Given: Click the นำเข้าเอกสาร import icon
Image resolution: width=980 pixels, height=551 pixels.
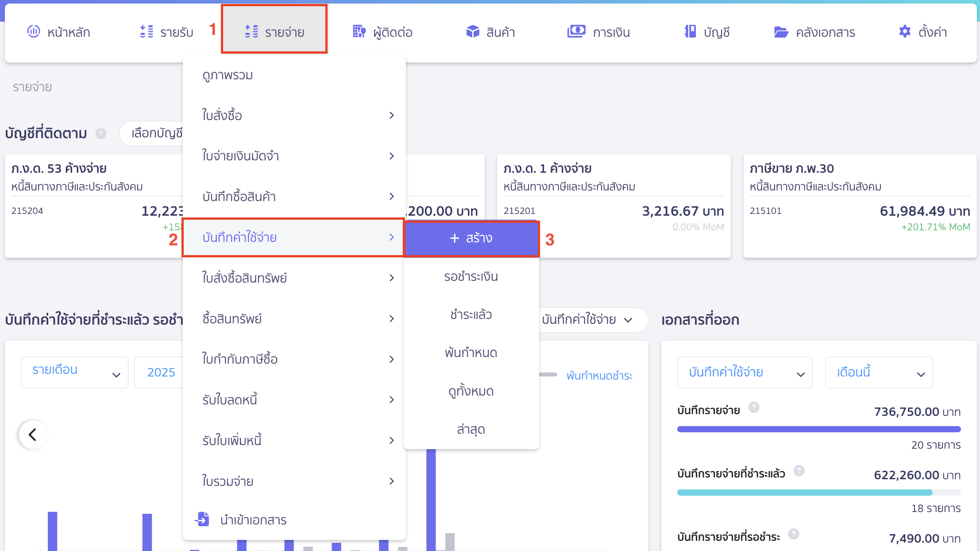Looking at the screenshot, I should point(202,519).
